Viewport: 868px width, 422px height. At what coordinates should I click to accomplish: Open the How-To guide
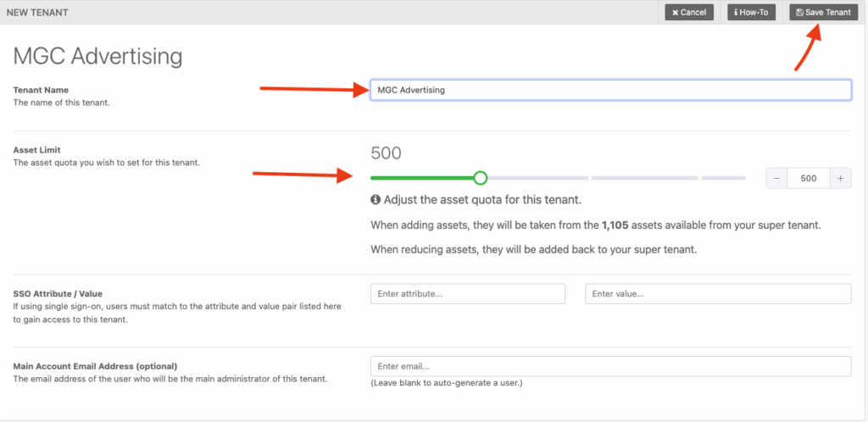(751, 13)
